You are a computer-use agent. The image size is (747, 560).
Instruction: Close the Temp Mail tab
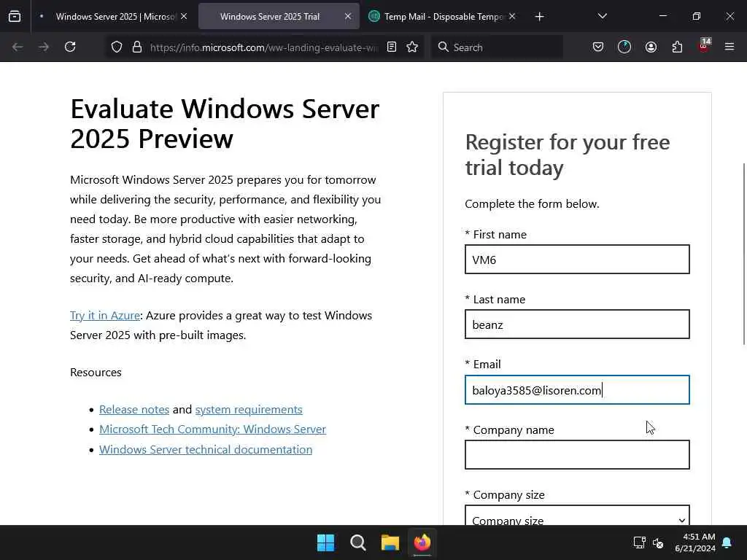tap(512, 17)
